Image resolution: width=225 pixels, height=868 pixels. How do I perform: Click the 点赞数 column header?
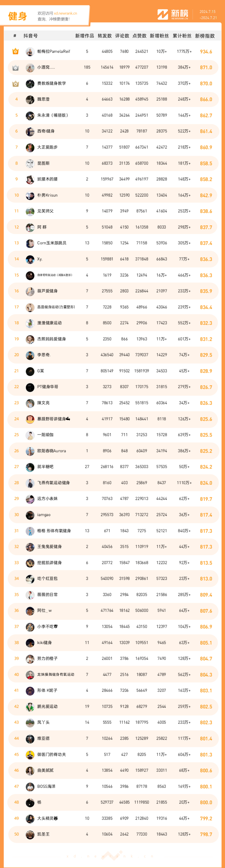139,36
